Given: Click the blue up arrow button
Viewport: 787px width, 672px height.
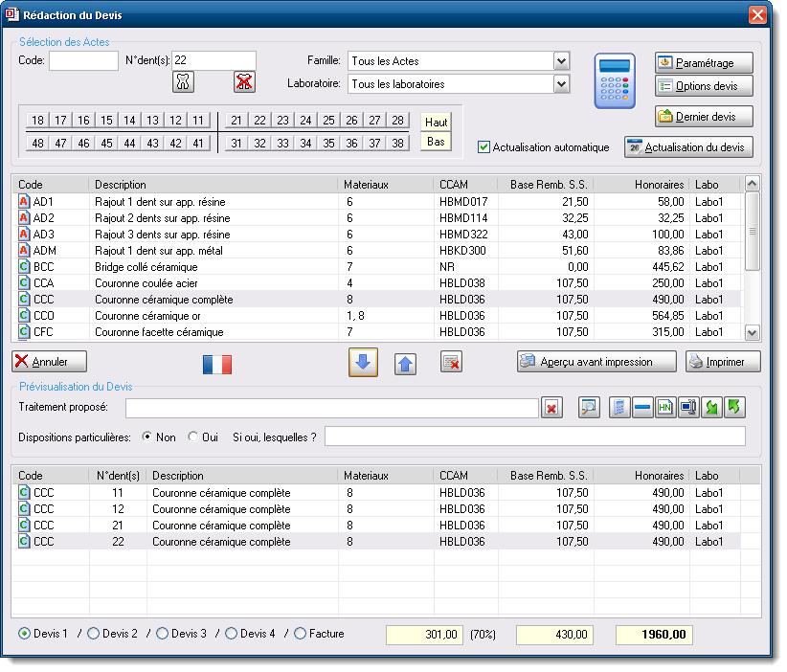Looking at the screenshot, I should tap(405, 363).
